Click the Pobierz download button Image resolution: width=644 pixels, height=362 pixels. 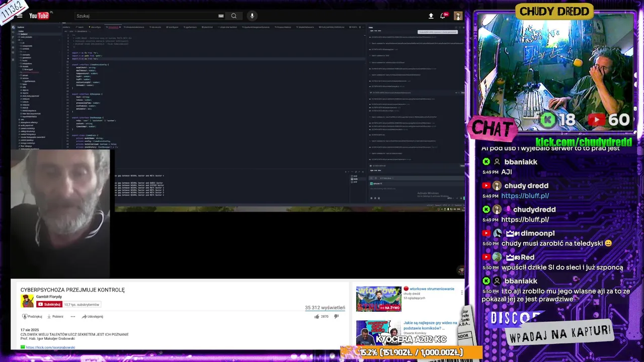[x=55, y=316]
